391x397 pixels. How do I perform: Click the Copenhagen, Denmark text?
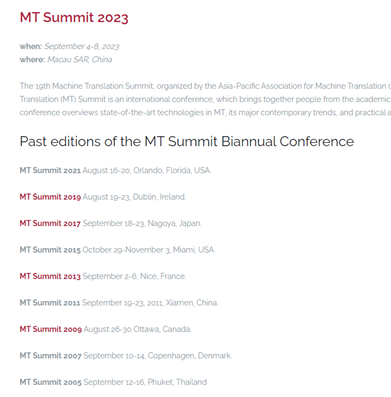(x=190, y=356)
